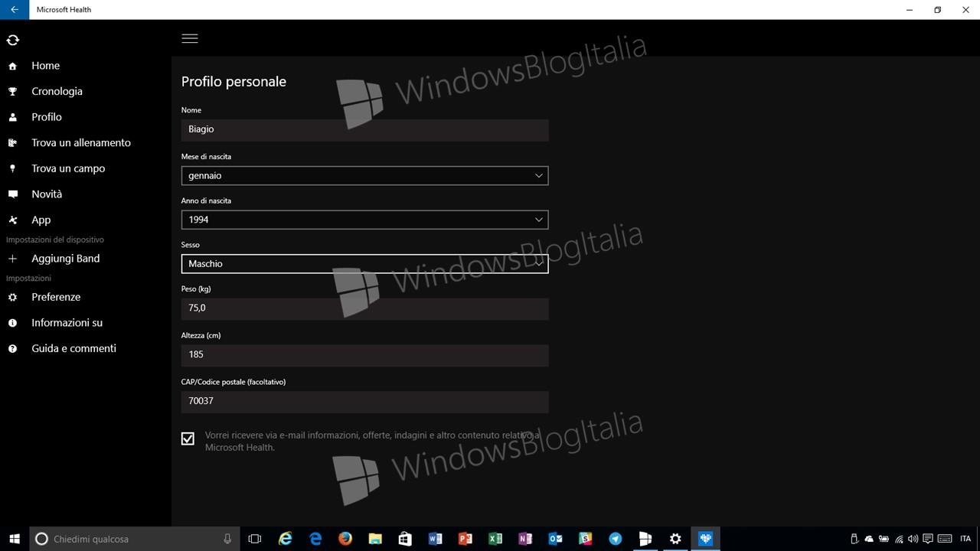
Task: Click the CAP/Codice postale field
Action: (364, 402)
